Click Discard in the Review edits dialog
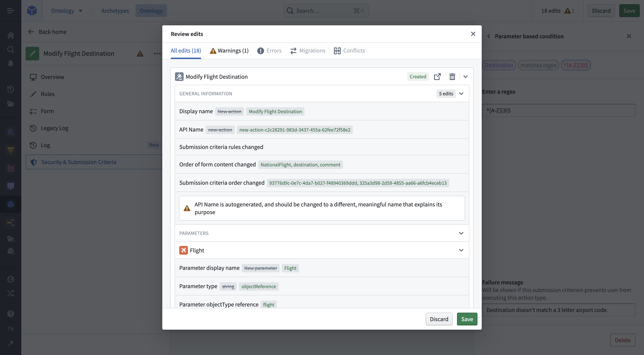This screenshot has width=644, height=355. (x=439, y=319)
